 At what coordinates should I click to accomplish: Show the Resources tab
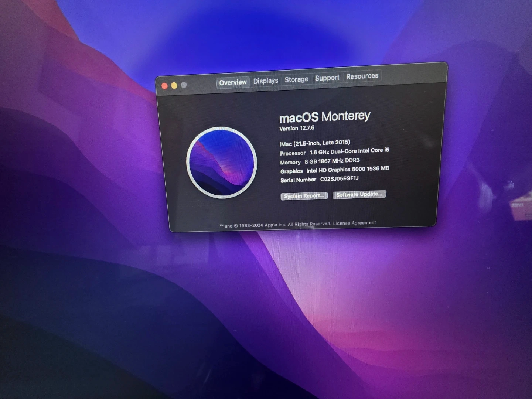(x=362, y=76)
